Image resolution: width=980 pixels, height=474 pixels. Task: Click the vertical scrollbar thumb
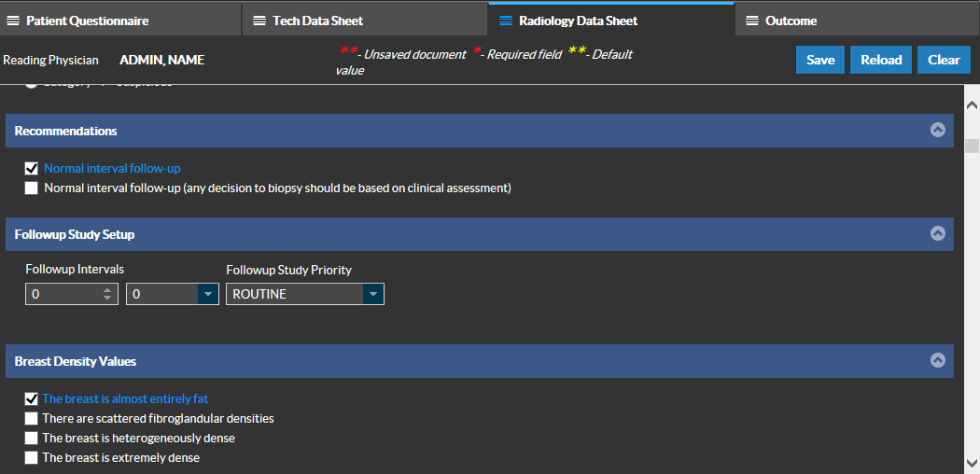[x=972, y=146]
